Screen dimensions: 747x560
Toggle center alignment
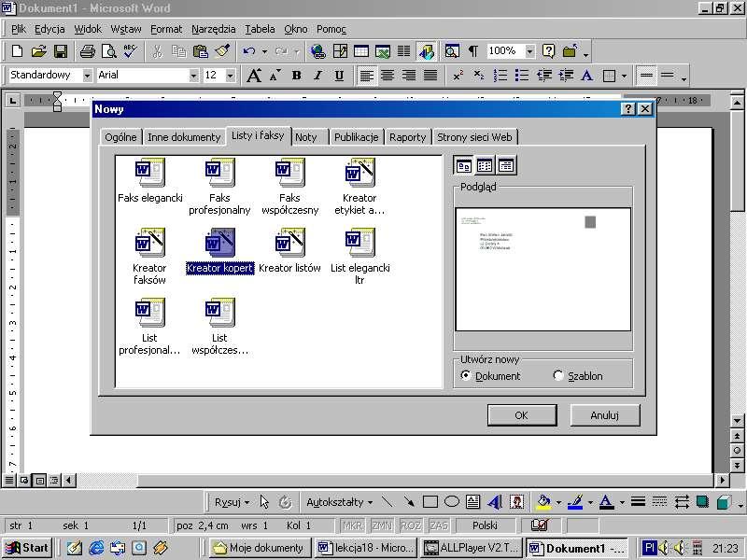point(388,76)
